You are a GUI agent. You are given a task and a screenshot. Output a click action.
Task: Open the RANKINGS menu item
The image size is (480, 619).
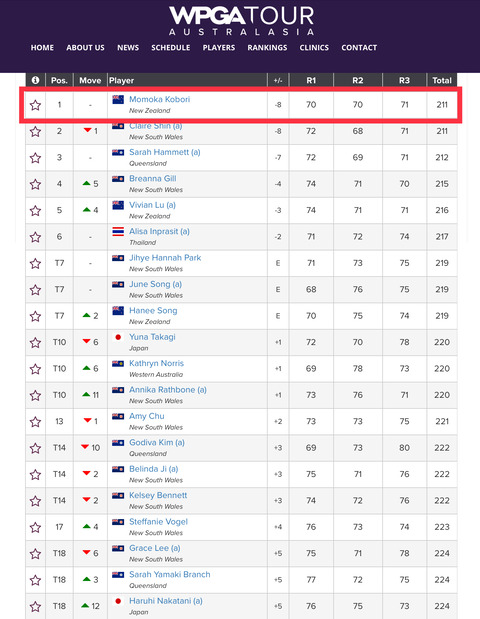pos(267,48)
